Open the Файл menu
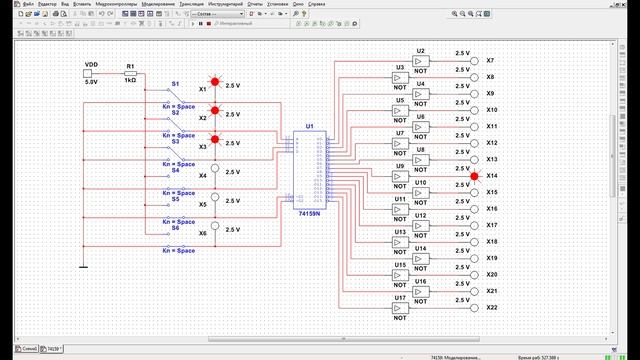This screenshot has height=360, width=640. click(x=28, y=4)
